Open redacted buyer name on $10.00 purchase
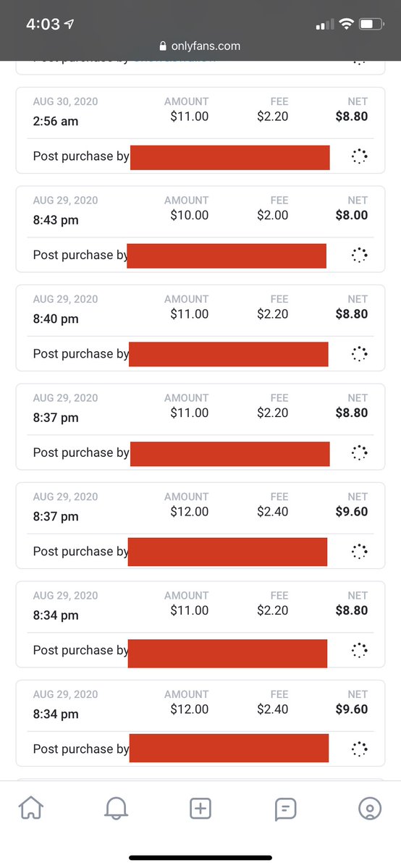401x868 pixels. tap(227, 256)
